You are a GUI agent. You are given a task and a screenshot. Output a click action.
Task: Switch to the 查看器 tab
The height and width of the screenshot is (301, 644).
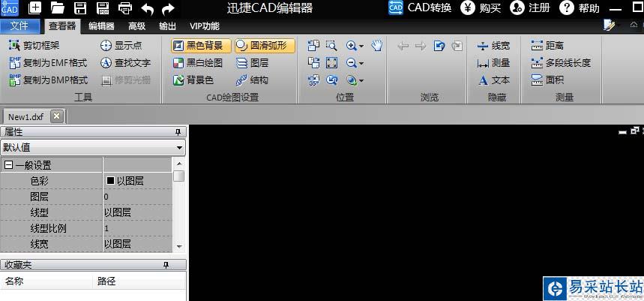62,26
